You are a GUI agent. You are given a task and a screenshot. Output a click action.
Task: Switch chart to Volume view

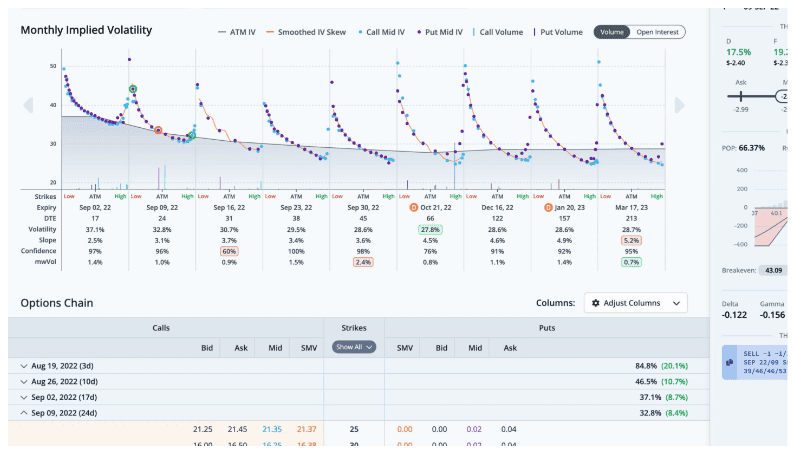click(x=612, y=32)
